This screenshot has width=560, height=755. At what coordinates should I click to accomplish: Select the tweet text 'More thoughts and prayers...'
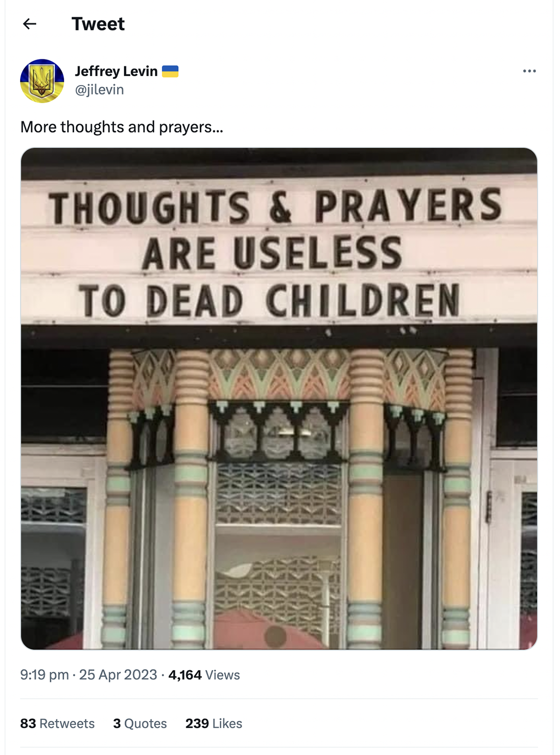click(x=122, y=127)
